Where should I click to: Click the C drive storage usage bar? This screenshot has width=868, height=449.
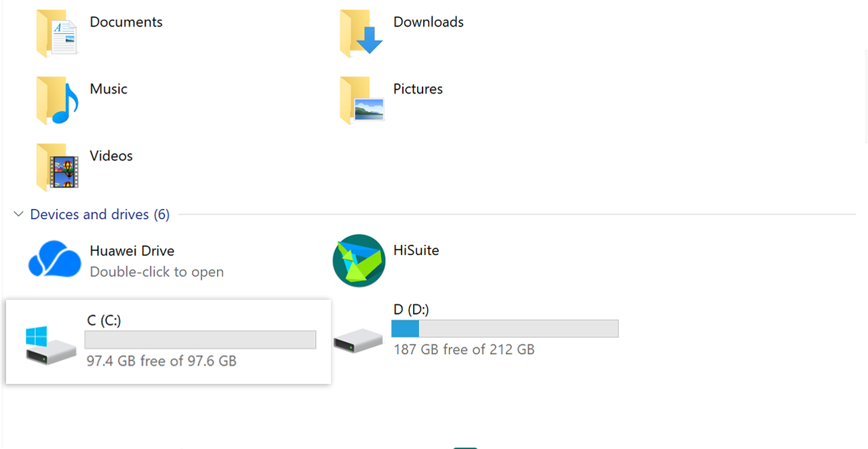pyautogui.click(x=200, y=340)
